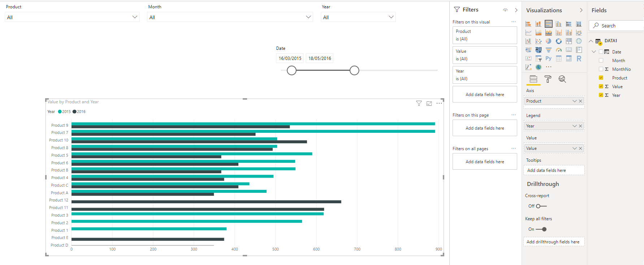Choose the pie chart visualization

point(548,41)
